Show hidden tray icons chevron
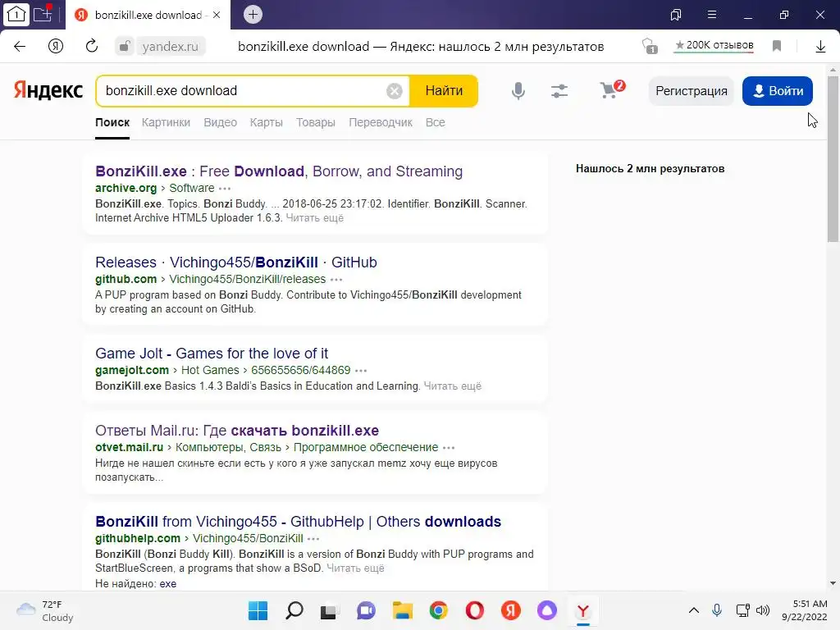 point(694,610)
